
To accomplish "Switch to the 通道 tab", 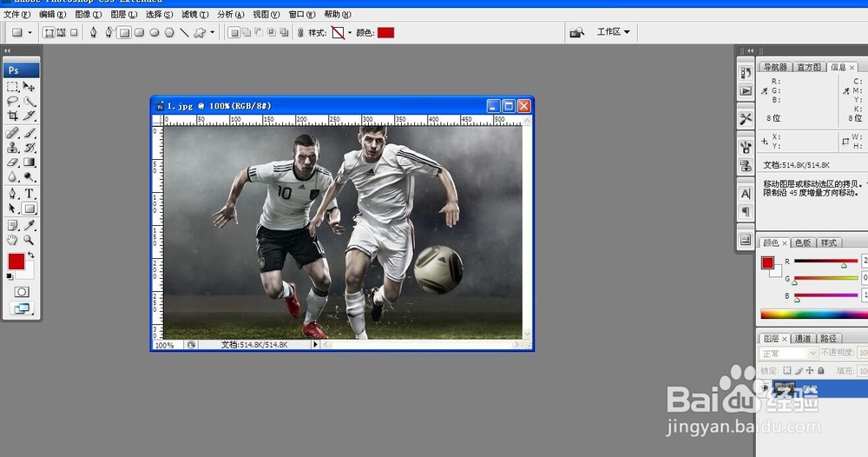I will (802, 339).
